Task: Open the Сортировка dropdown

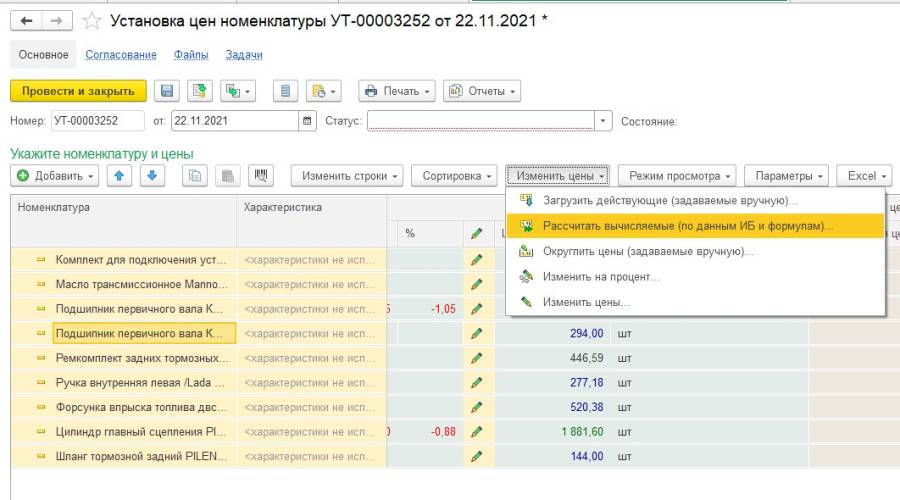Action: [x=458, y=175]
